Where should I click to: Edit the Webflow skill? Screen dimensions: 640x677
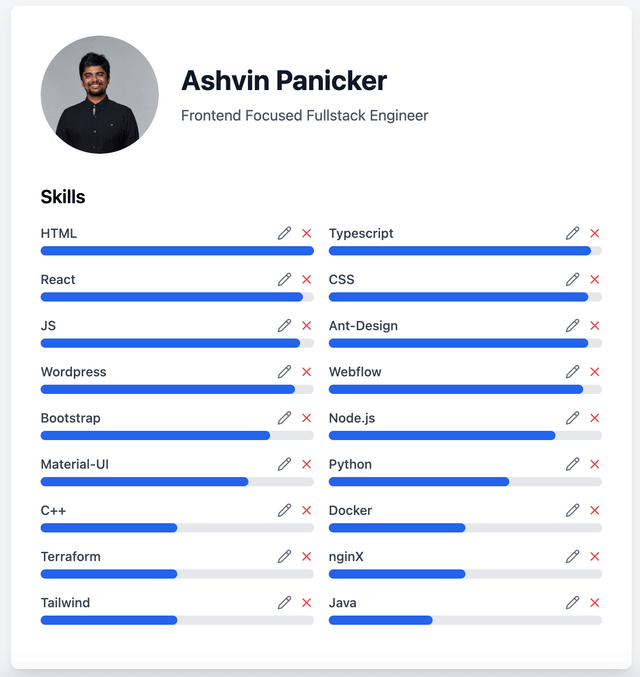tap(573, 372)
